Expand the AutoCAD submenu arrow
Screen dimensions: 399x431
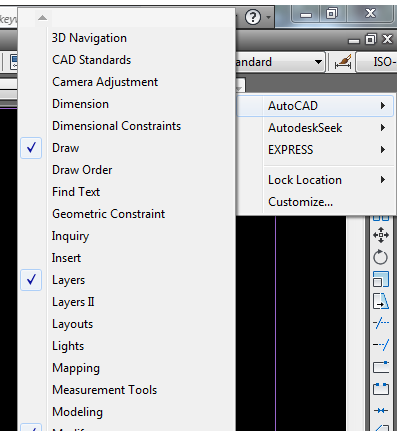383,106
